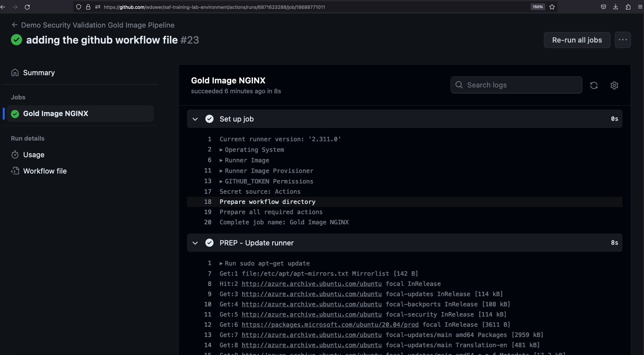Click back arrow to Demo Security Validation pipeline
Image resolution: width=644 pixels, height=355 pixels.
[15, 25]
